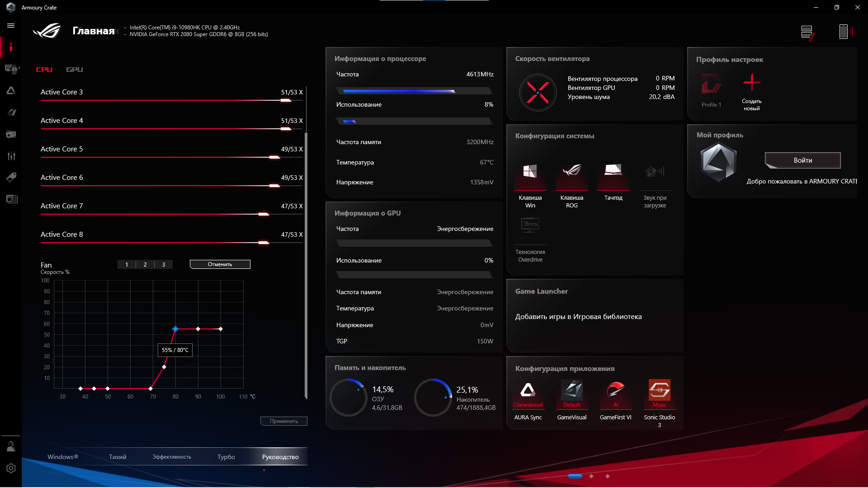
Task: Click the '4613MHz' frequency value
Action: click(x=480, y=74)
